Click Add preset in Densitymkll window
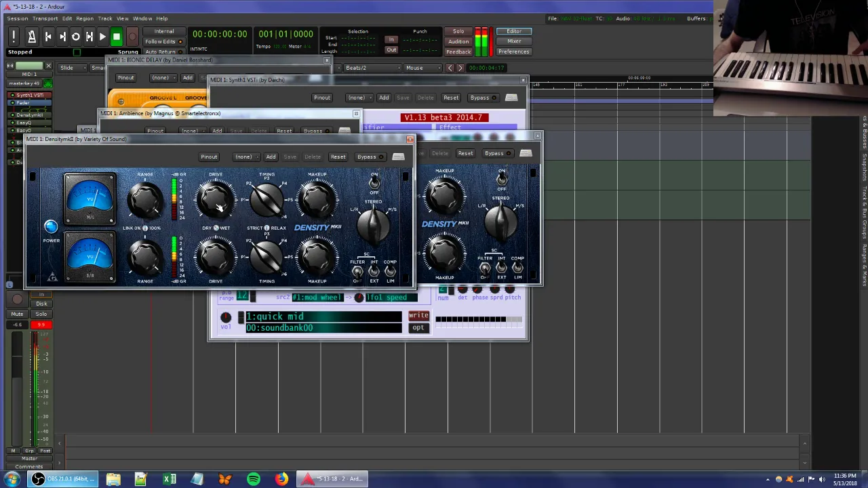Image resolution: width=868 pixels, height=488 pixels. pos(271,157)
